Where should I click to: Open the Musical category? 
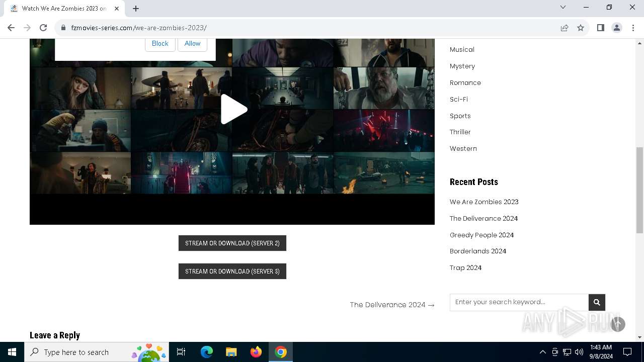[462, 49]
